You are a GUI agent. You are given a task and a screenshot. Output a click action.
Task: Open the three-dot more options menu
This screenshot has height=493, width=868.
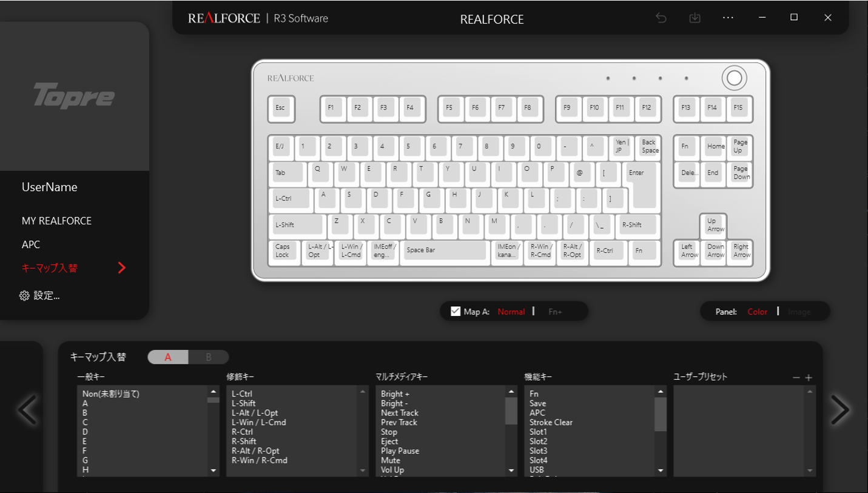coord(728,18)
